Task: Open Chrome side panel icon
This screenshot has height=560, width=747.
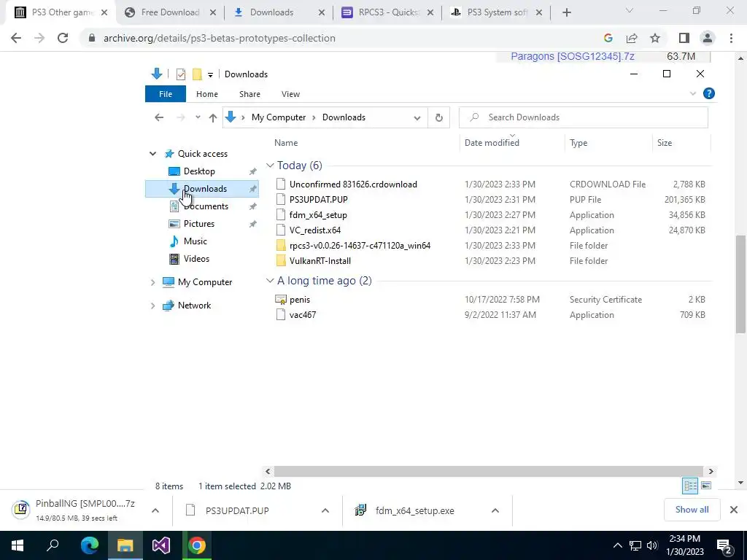Action: (x=684, y=38)
